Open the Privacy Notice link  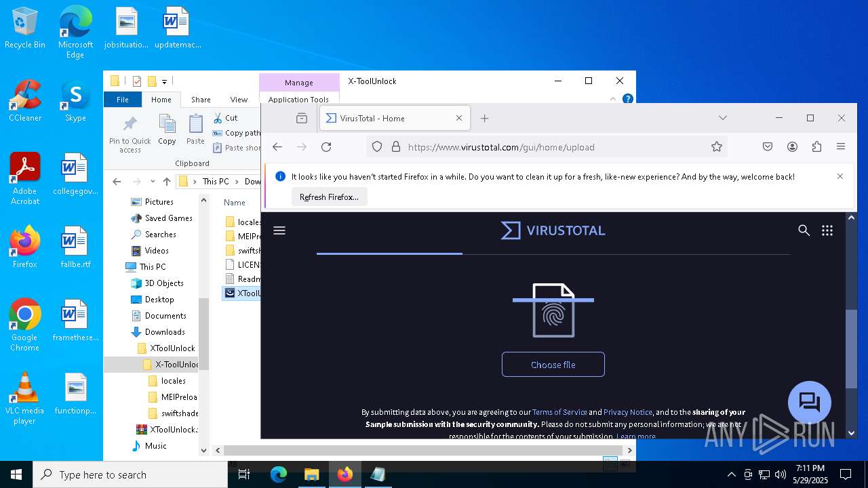coord(628,412)
